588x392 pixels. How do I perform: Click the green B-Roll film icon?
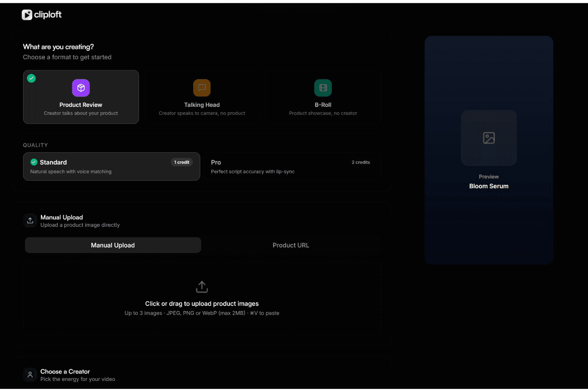tap(323, 88)
